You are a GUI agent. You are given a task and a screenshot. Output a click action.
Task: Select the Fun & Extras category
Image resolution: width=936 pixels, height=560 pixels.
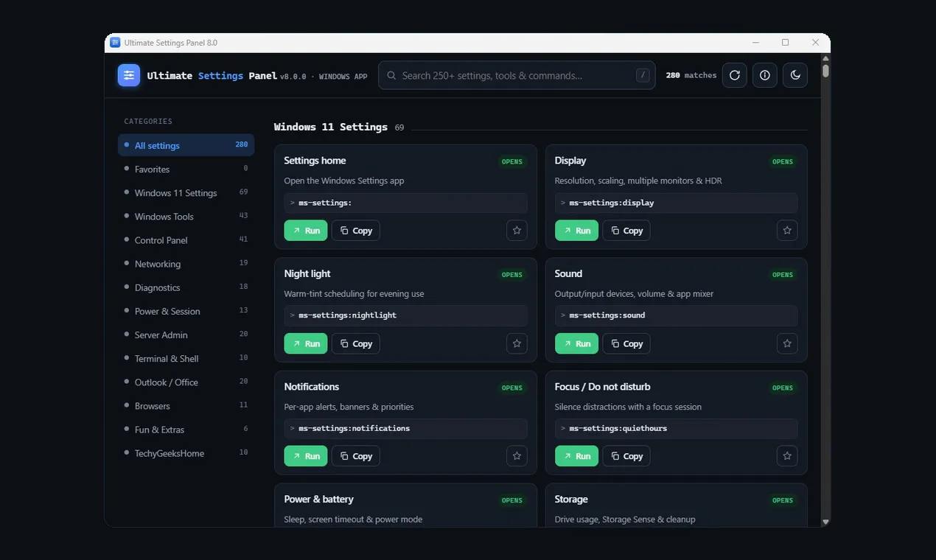click(186, 429)
